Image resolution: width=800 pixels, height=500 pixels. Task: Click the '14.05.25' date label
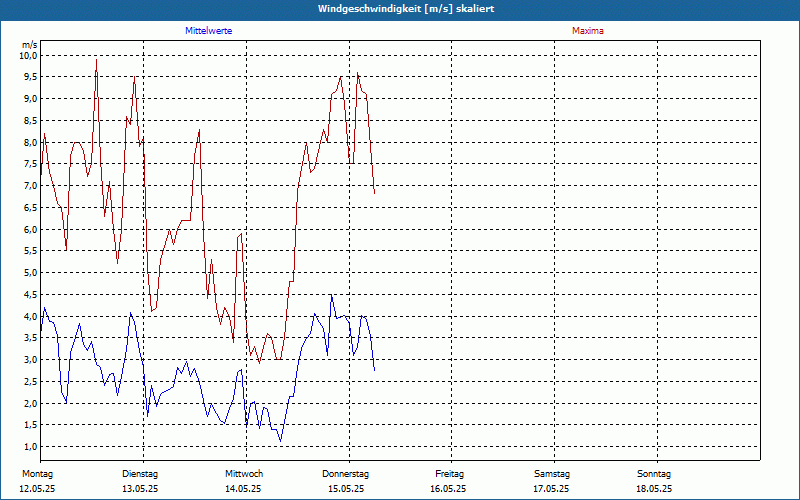(x=243, y=489)
